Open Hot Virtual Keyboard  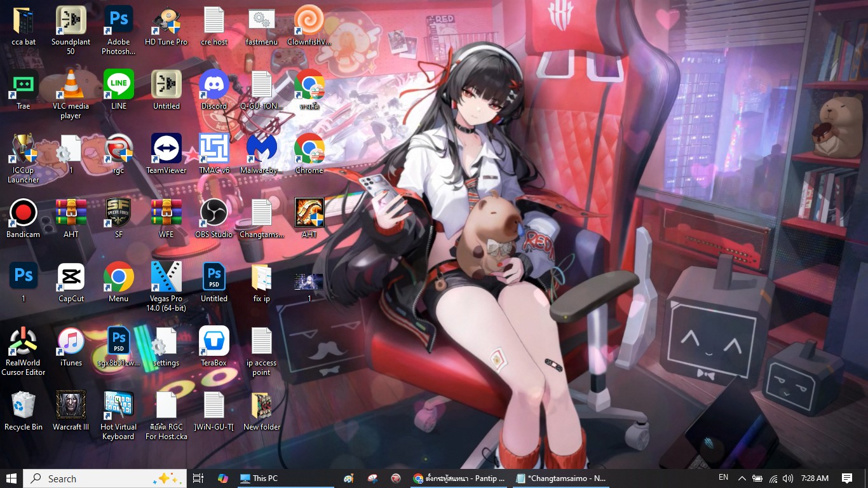click(119, 416)
